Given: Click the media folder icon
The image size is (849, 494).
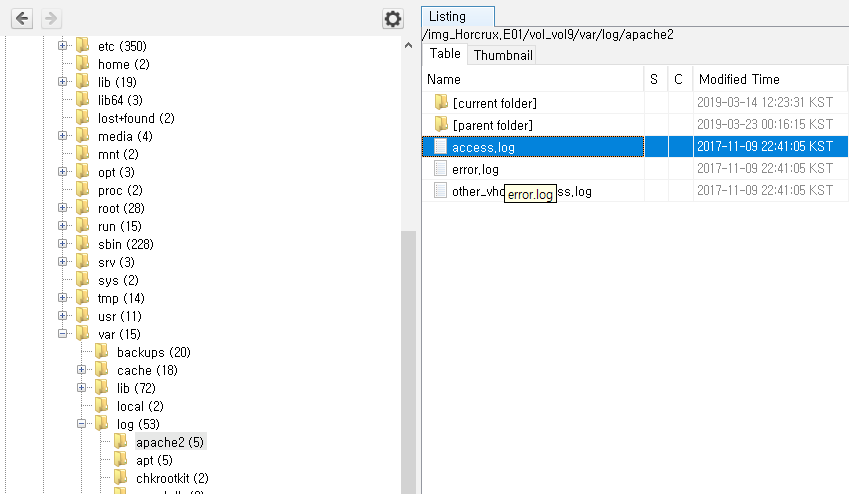Looking at the screenshot, I should click(83, 135).
